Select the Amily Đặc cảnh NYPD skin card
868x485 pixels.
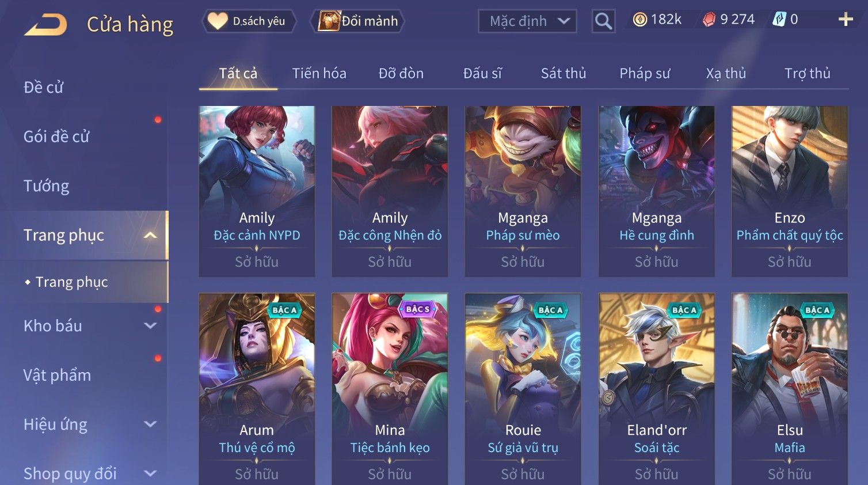pos(257,191)
